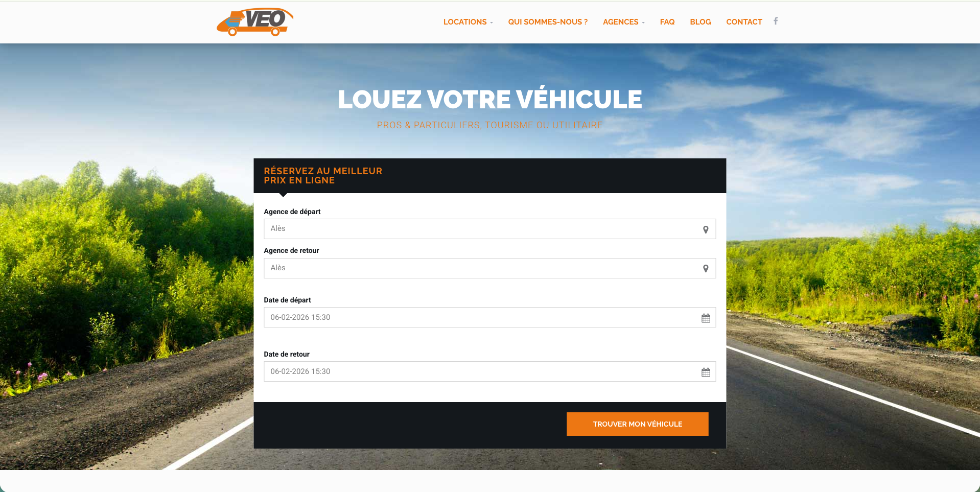This screenshot has width=980, height=492.
Task: Click the Pros & Particuliers subtitle text
Action: (489, 125)
